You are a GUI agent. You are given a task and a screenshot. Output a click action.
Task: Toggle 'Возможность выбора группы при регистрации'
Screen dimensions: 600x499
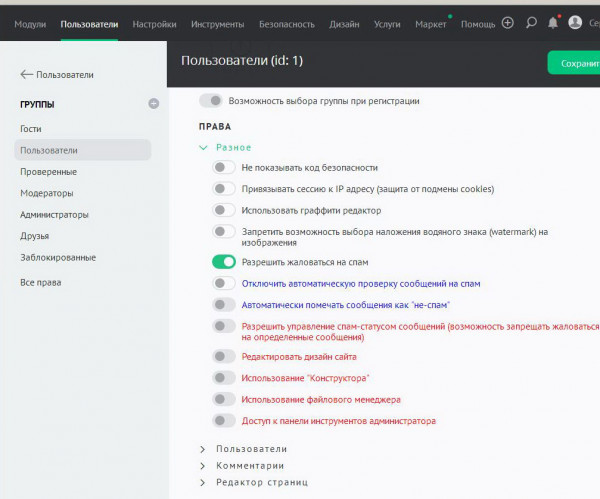(211, 101)
